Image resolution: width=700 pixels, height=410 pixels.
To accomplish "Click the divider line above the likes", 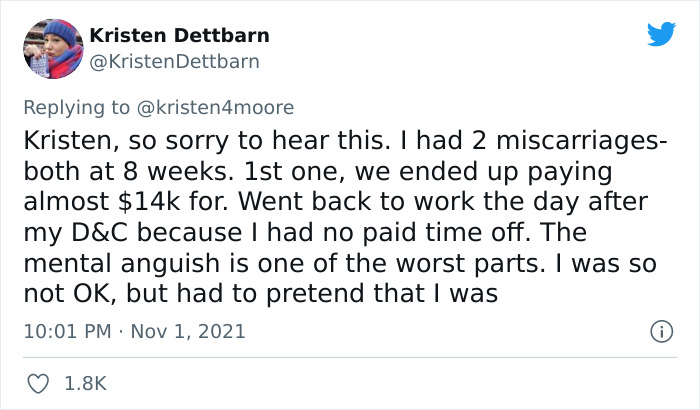I will click(350, 356).
